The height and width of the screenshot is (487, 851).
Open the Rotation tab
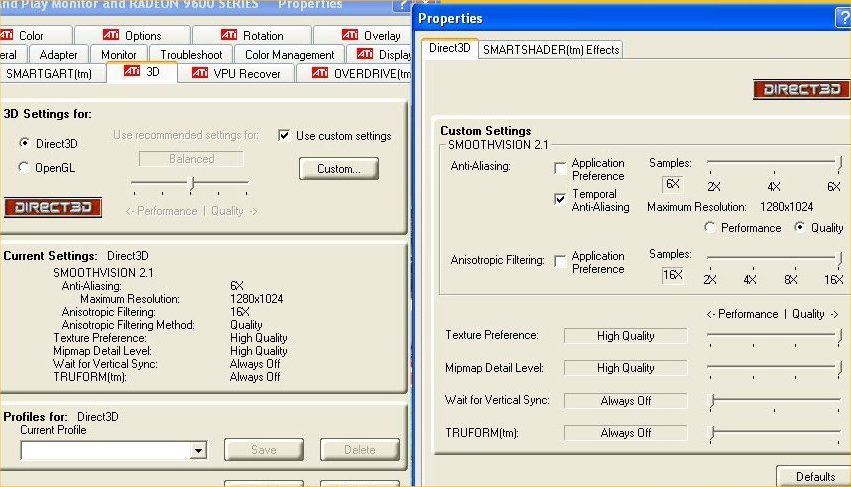(252, 35)
